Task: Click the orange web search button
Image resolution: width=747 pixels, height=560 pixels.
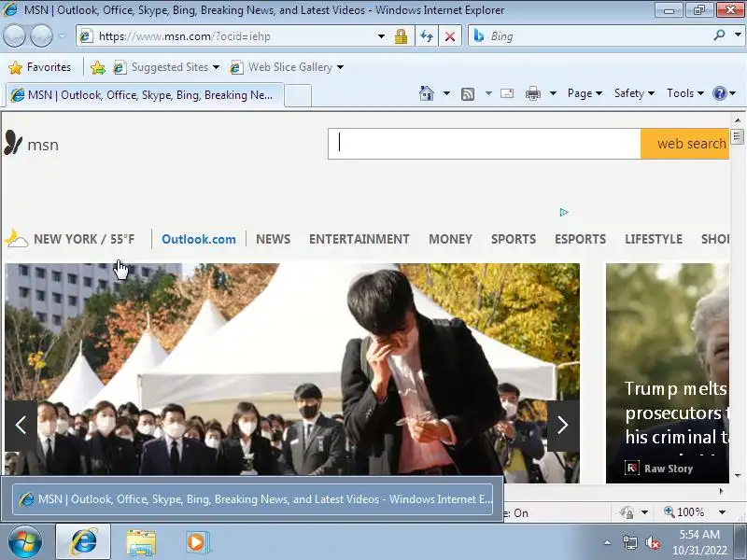Action: pyautogui.click(x=685, y=144)
